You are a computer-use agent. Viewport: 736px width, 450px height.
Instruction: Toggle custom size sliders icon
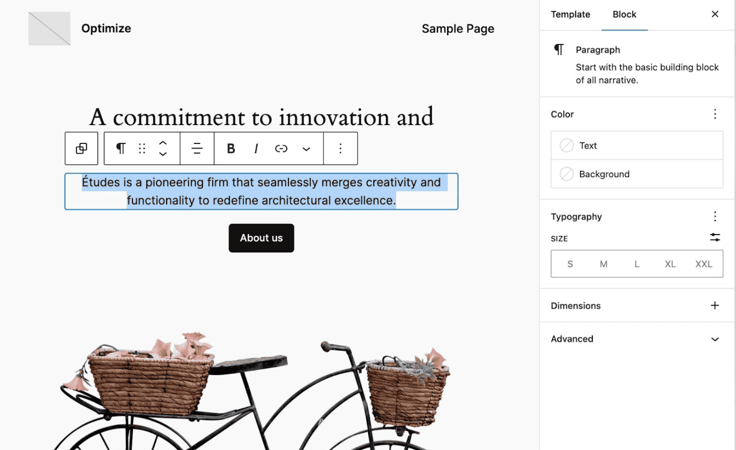tap(714, 237)
